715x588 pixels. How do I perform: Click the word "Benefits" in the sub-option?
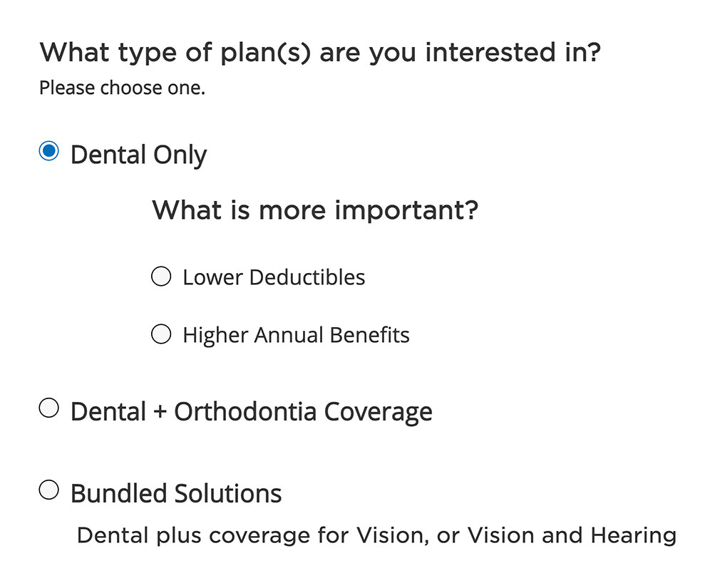pyautogui.click(x=372, y=335)
